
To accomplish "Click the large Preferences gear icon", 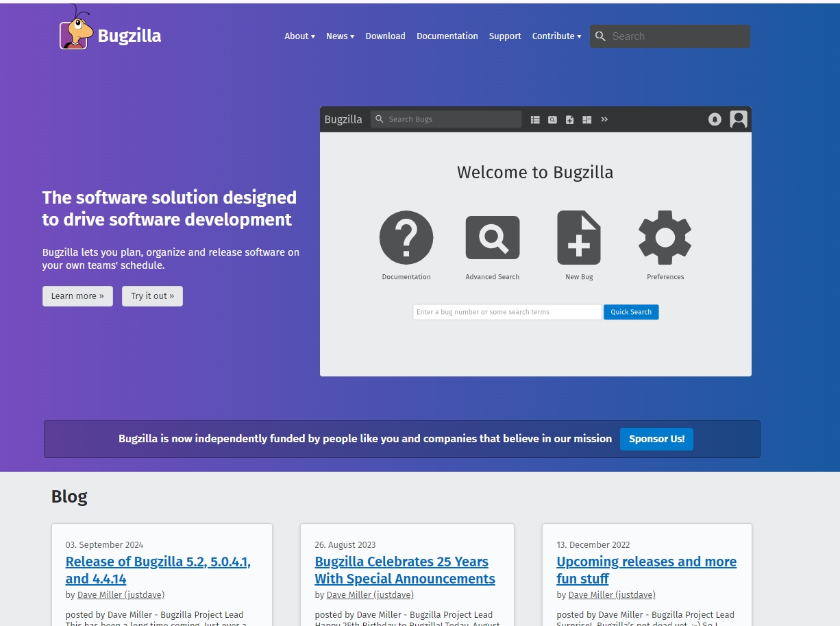I will pyautogui.click(x=665, y=237).
